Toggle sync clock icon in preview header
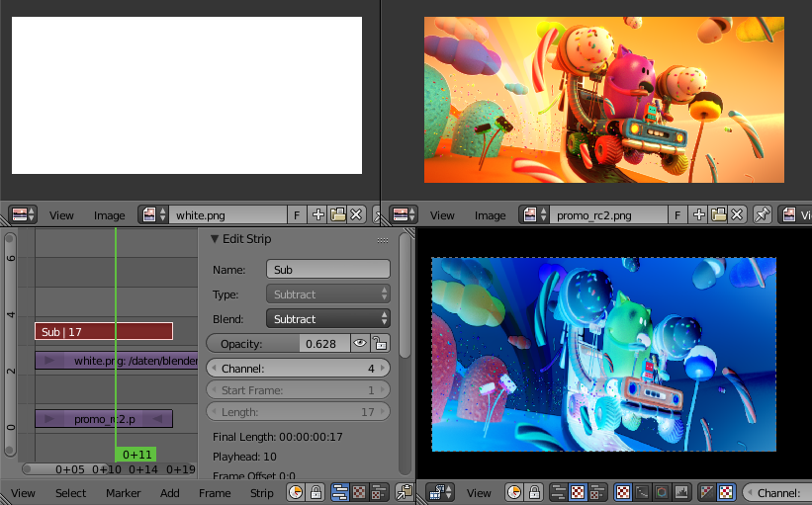Viewport: 812px width, 505px height. pyautogui.click(x=513, y=492)
